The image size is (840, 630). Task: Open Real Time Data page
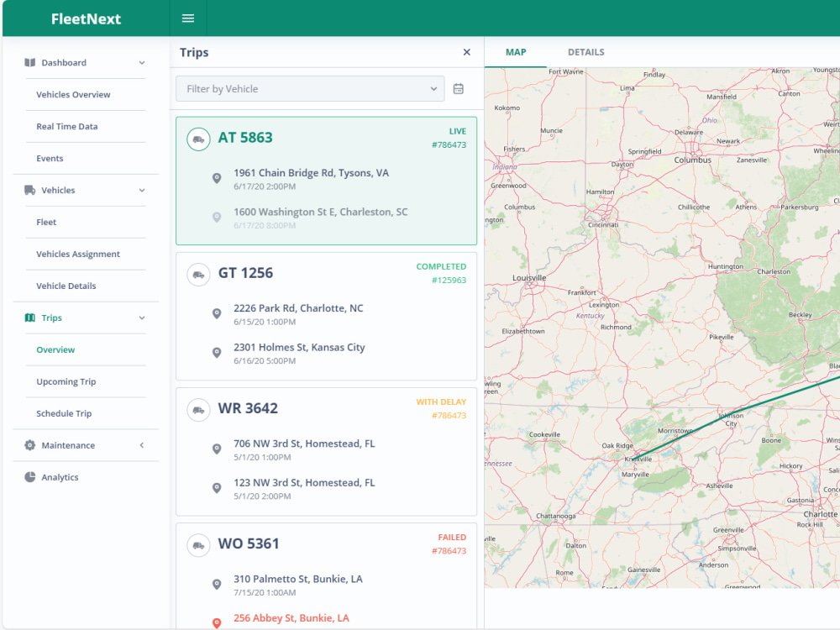point(67,127)
